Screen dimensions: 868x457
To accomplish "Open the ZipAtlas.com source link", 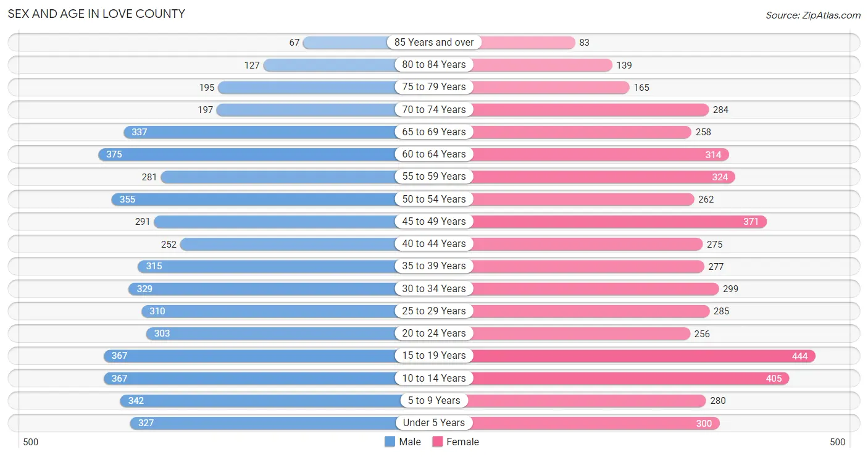I will pyautogui.click(x=830, y=15).
